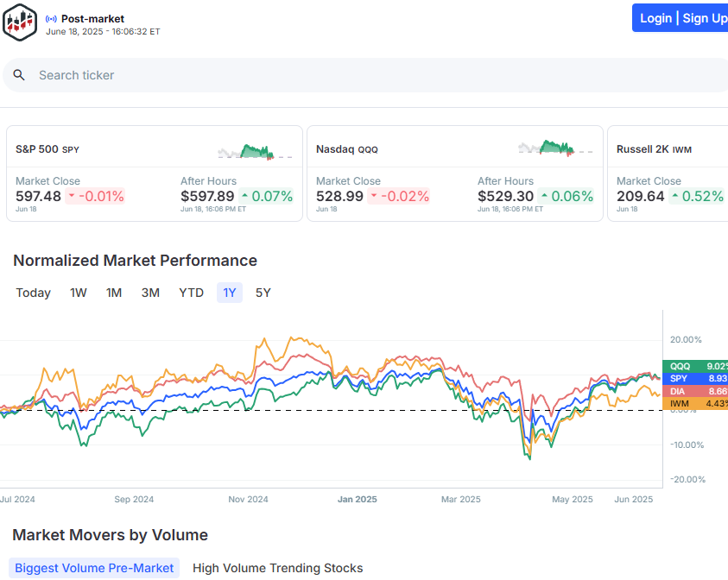Select the 1W time range tab

[79, 293]
